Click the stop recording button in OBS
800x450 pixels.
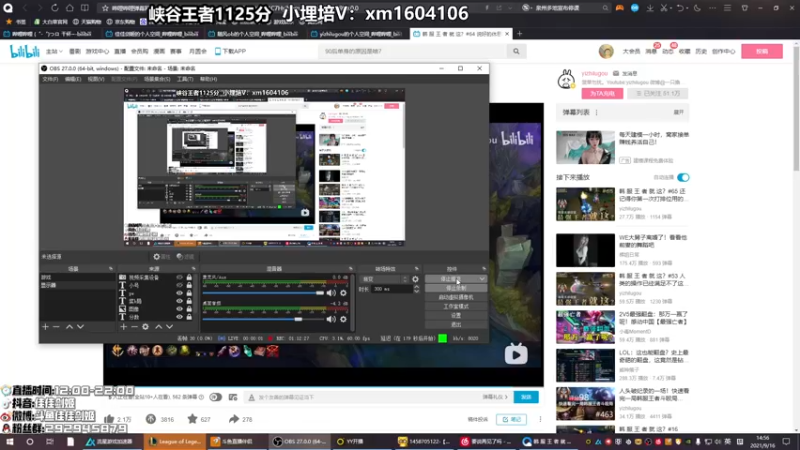(456, 288)
